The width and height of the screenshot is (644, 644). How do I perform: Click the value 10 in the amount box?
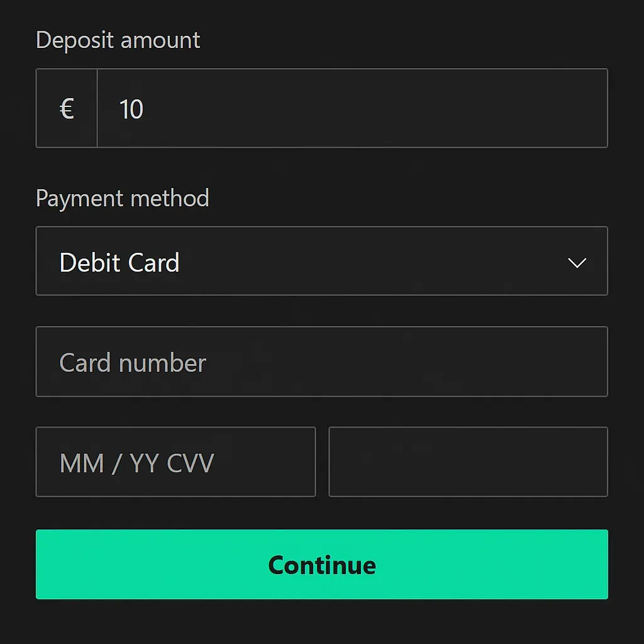click(x=131, y=109)
